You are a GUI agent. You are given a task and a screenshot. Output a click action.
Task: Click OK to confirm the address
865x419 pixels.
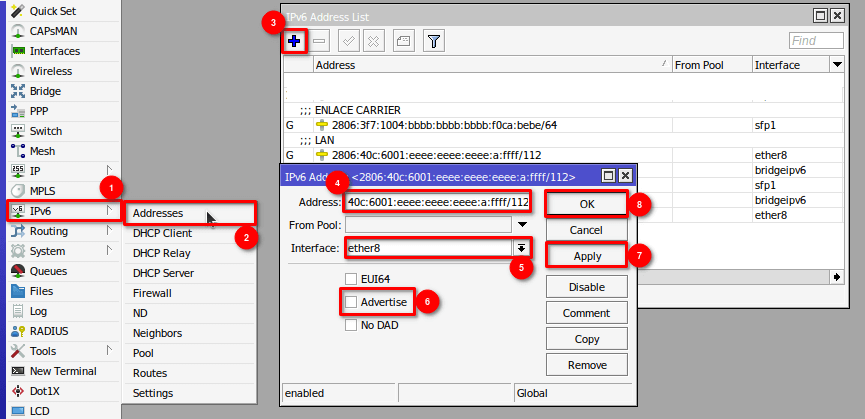click(587, 203)
